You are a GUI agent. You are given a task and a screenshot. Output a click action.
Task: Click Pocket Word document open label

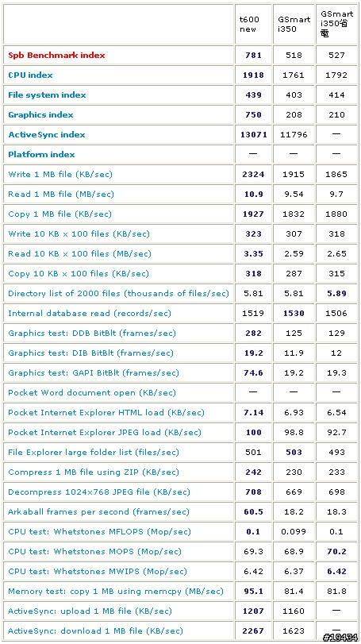click(x=92, y=392)
